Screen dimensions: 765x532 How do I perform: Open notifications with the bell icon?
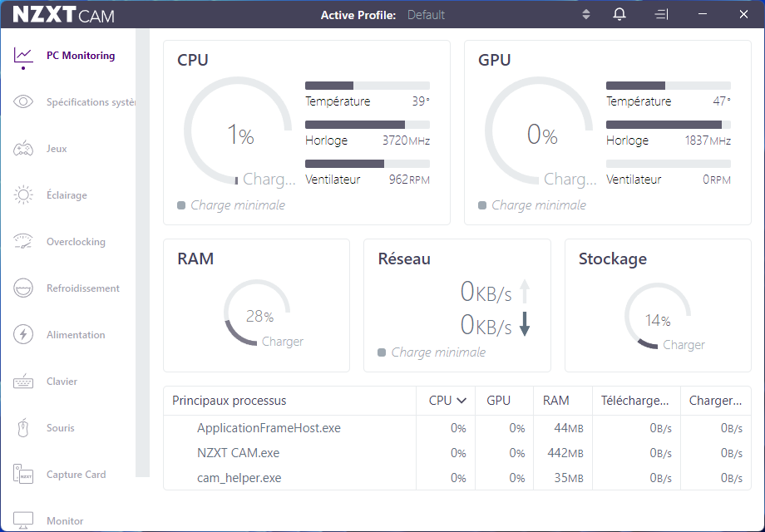point(619,14)
